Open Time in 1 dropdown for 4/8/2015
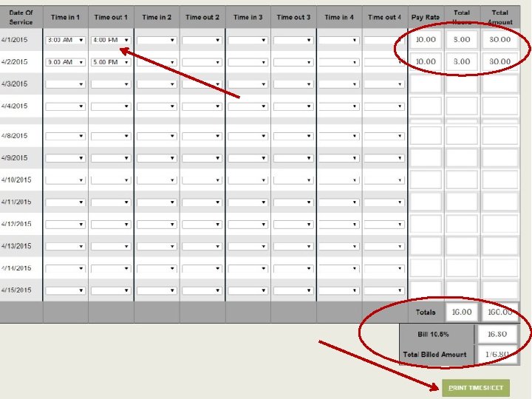532x399 pixels. (x=65, y=136)
